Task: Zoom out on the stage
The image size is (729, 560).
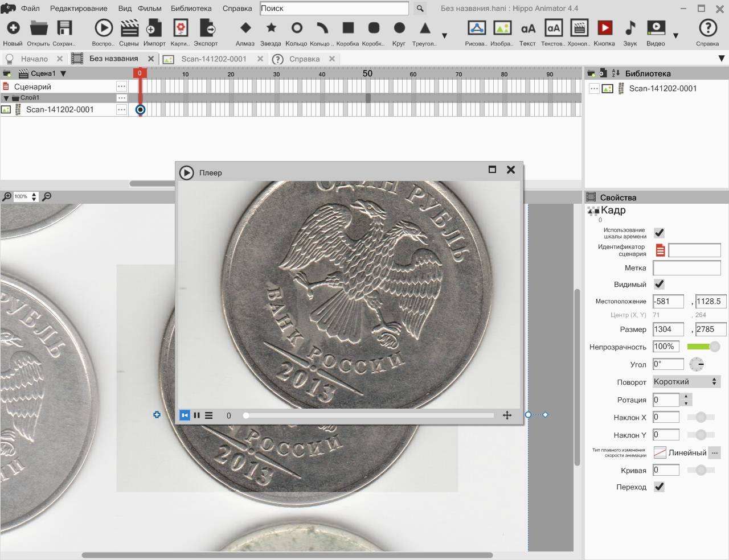Action: [47, 196]
